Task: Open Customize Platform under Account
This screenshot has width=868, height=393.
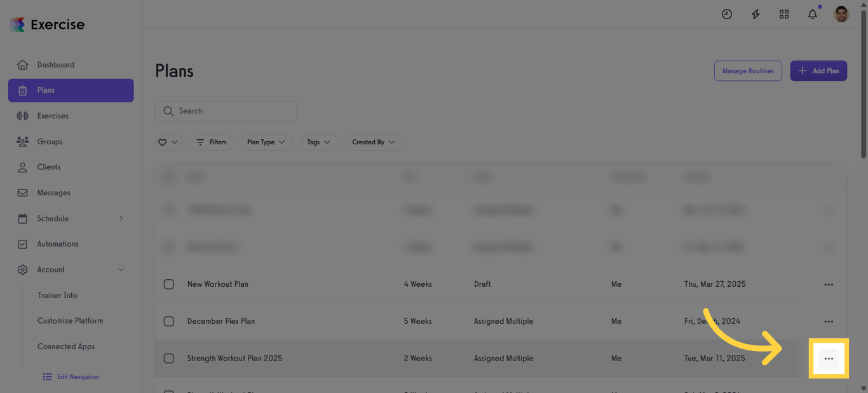Action: pyautogui.click(x=70, y=321)
